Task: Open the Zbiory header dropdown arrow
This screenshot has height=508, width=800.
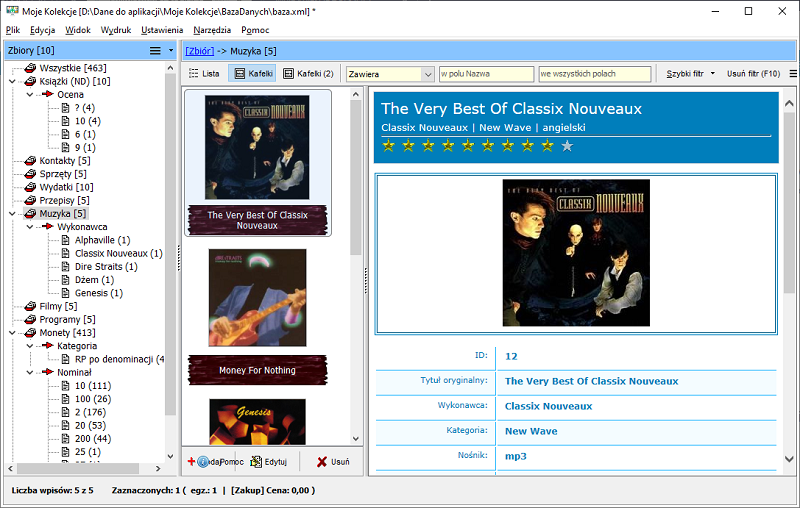Action: 171,50
